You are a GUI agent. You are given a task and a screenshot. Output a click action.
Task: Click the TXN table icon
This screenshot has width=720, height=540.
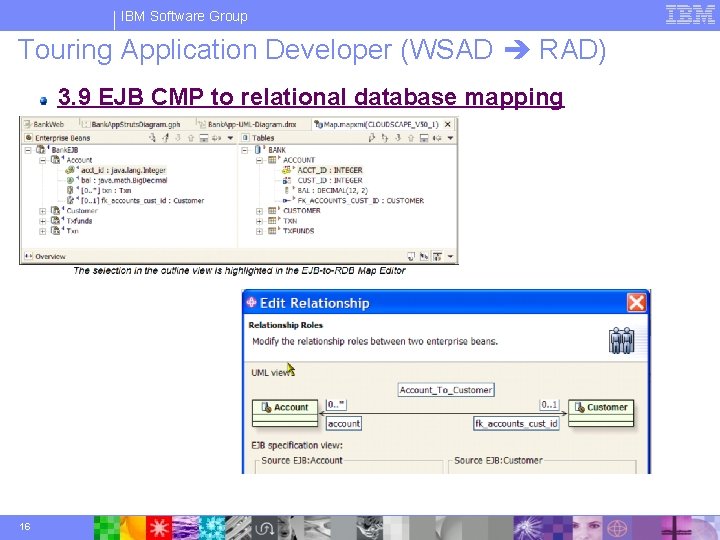tap(272, 221)
